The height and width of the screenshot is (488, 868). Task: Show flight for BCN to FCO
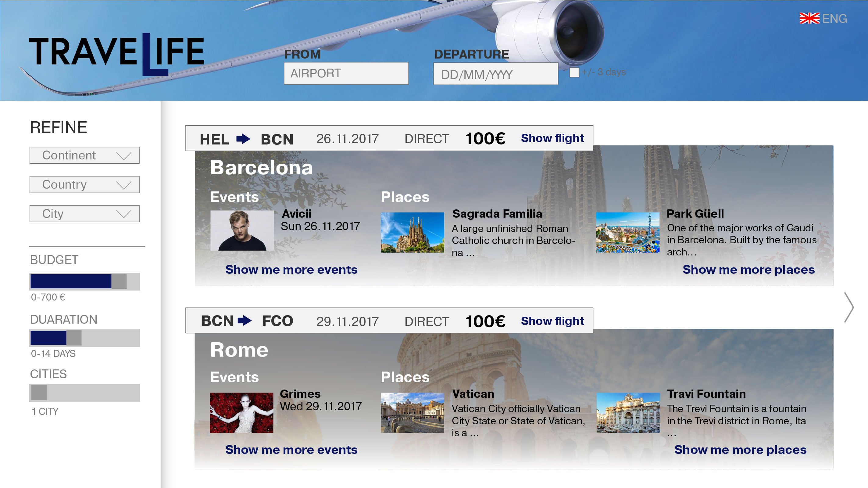[x=552, y=321]
